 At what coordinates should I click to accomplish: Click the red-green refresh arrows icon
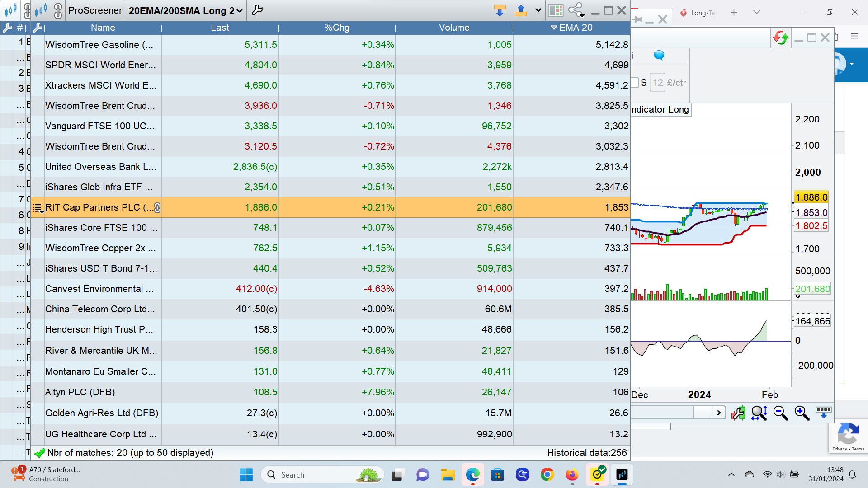click(x=781, y=38)
